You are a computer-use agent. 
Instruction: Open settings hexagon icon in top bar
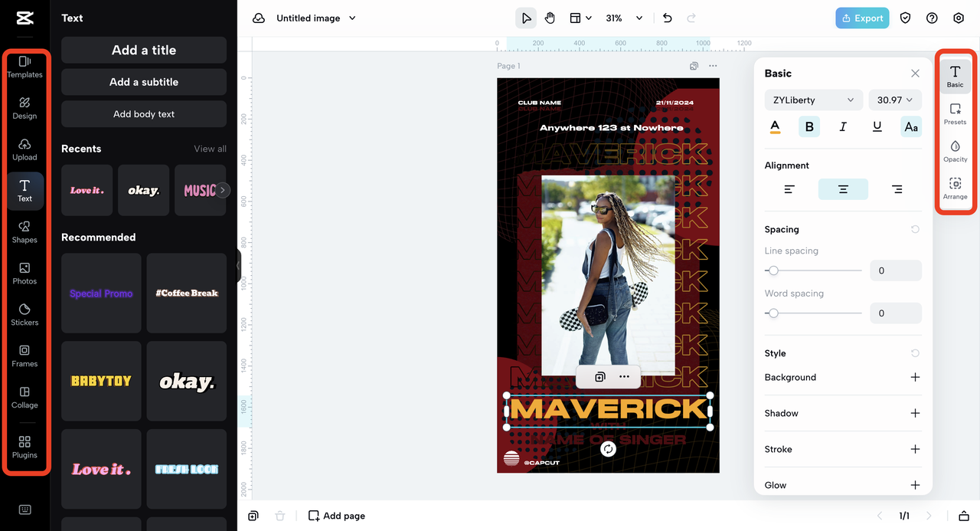coord(959,18)
